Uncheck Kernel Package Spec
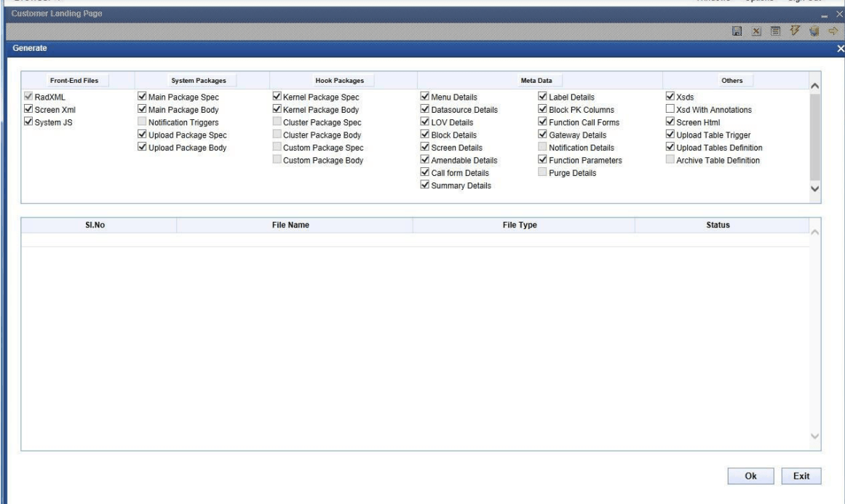 click(x=277, y=97)
